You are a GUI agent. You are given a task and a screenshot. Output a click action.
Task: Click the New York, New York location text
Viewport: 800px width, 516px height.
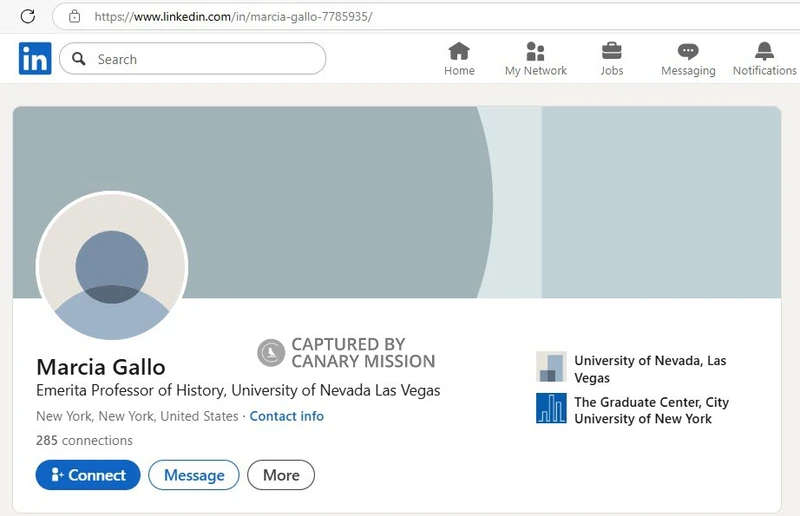coord(137,416)
